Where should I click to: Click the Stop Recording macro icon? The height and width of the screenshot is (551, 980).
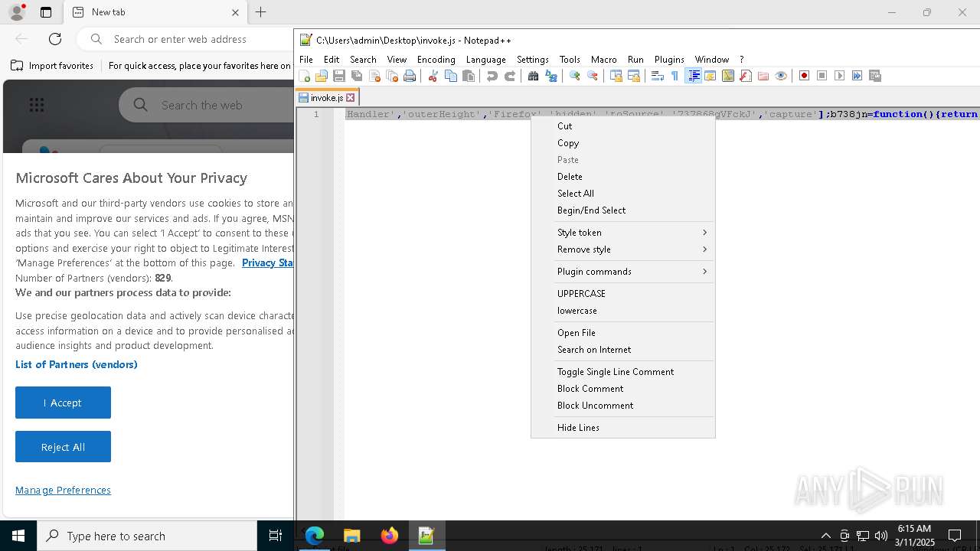click(x=822, y=76)
